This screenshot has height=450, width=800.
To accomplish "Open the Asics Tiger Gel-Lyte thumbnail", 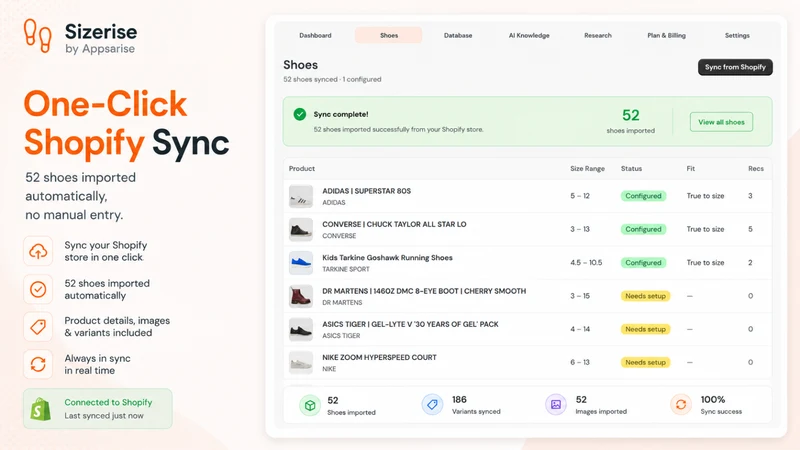I will pyautogui.click(x=301, y=330).
